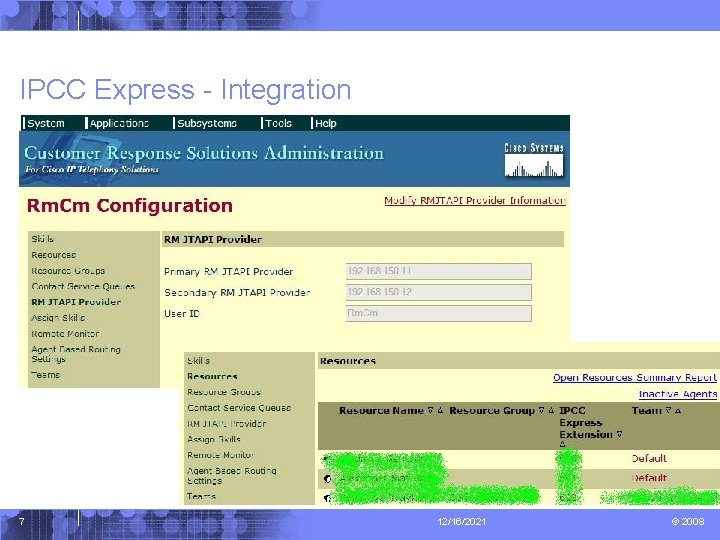
Task: Open RM JTAPI Provider in Resources page sidebar
Action: 226,424
